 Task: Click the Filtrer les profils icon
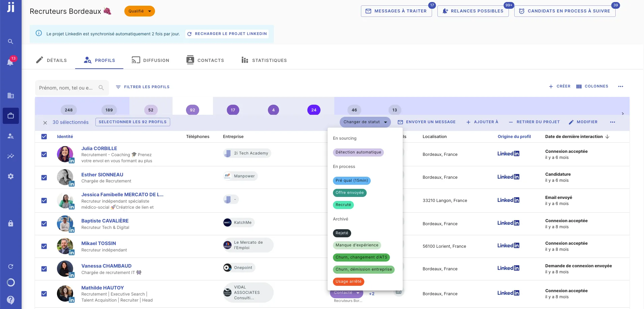[118, 87]
